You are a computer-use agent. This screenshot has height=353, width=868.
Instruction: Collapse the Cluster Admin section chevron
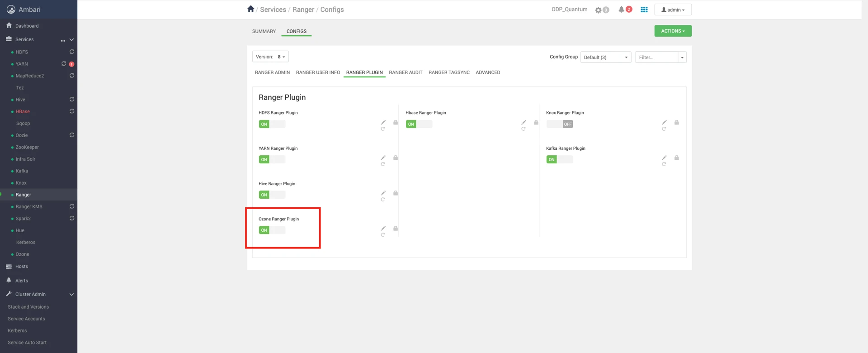(71, 294)
